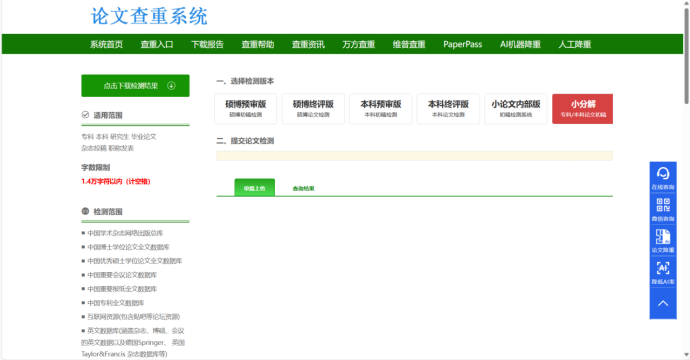This screenshot has height=360, width=690.
Task: Click the scrollbar down arrow
Action: coord(686,355)
